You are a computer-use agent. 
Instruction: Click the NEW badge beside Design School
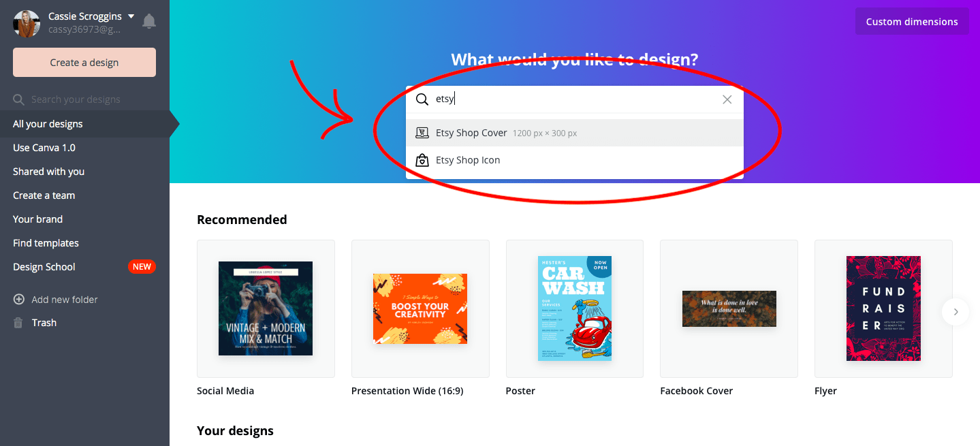pyautogui.click(x=142, y=267)
